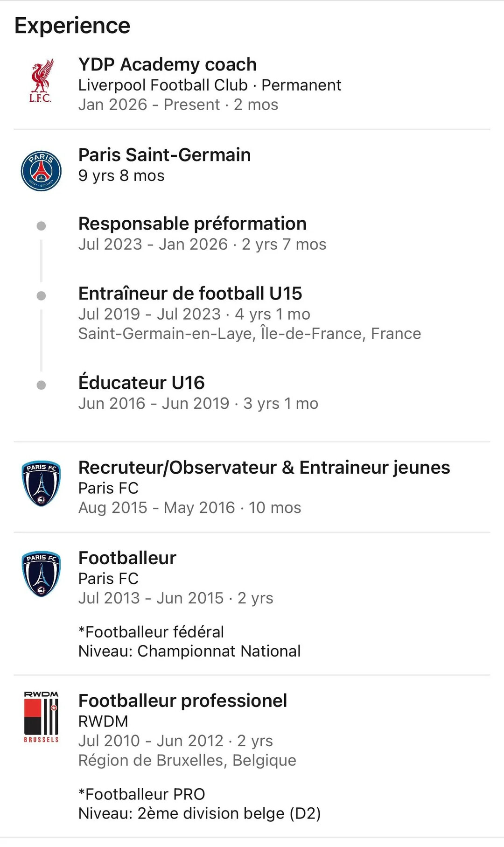Click Paris FC logo beside Recruteur/Observateur role

(x=41, y=483)
